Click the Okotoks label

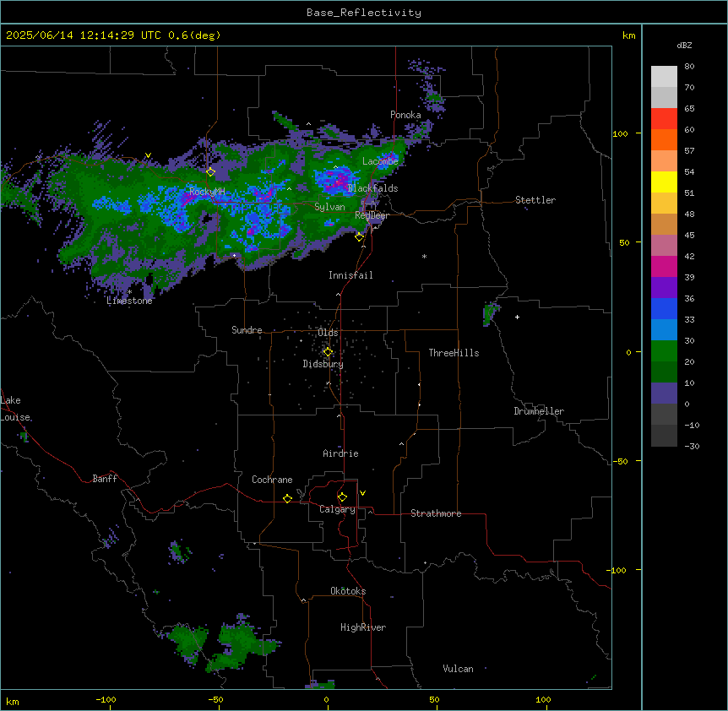348,591
